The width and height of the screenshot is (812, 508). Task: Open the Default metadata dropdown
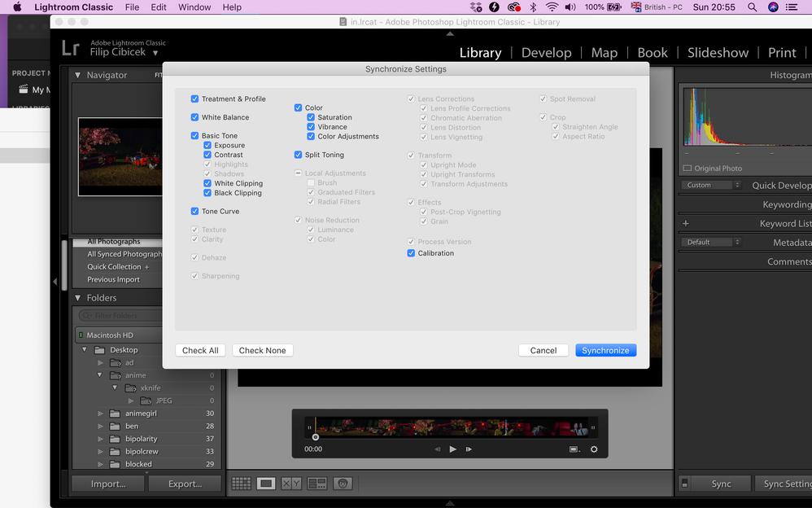coord(711,242)
